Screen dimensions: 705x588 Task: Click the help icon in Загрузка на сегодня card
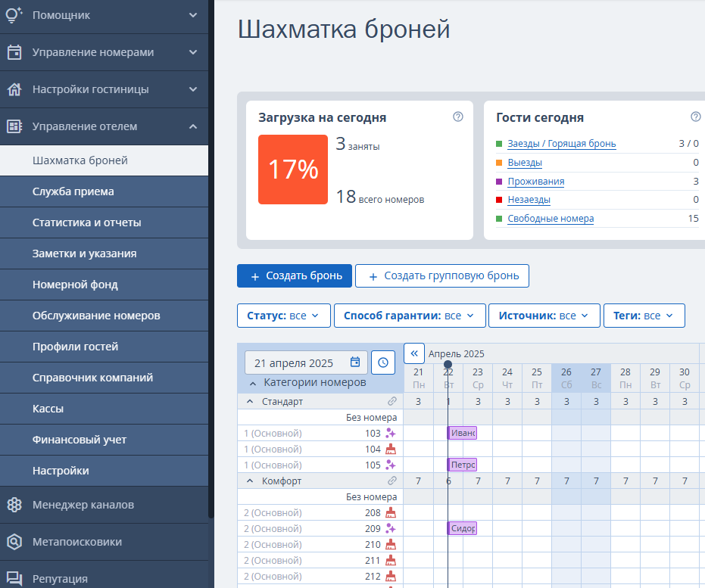coord(457,117)
